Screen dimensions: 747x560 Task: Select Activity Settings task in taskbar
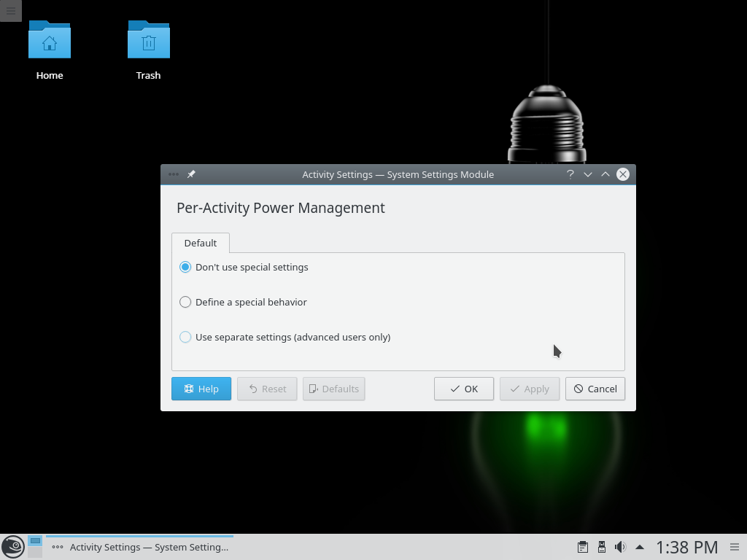(x=140, y=547)
